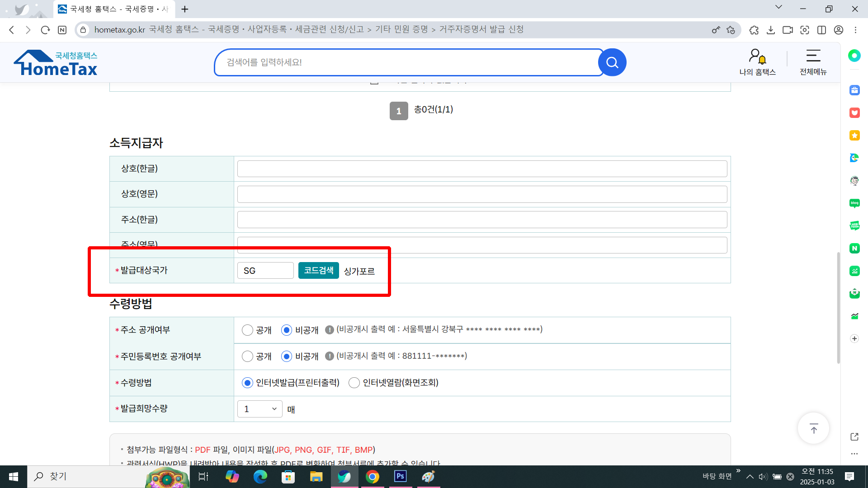
Task: Open 나의 홈택스 user icon
Action: [757, 57]
